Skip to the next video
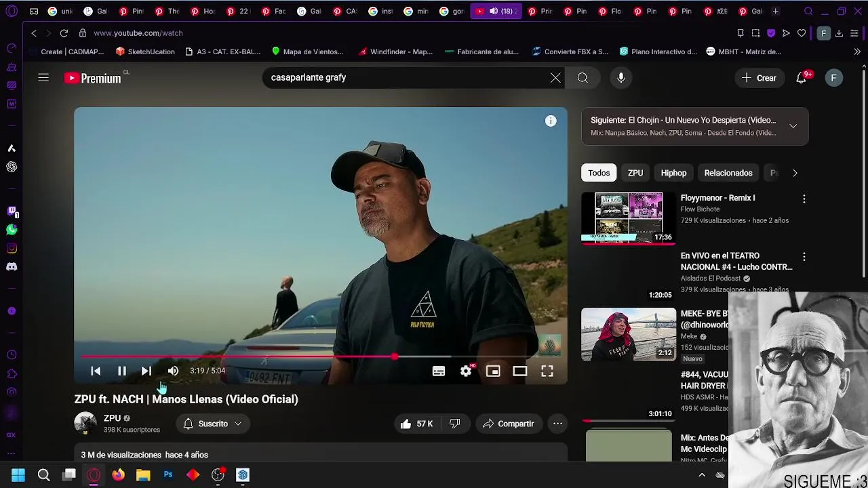 [x=146, y=371]
